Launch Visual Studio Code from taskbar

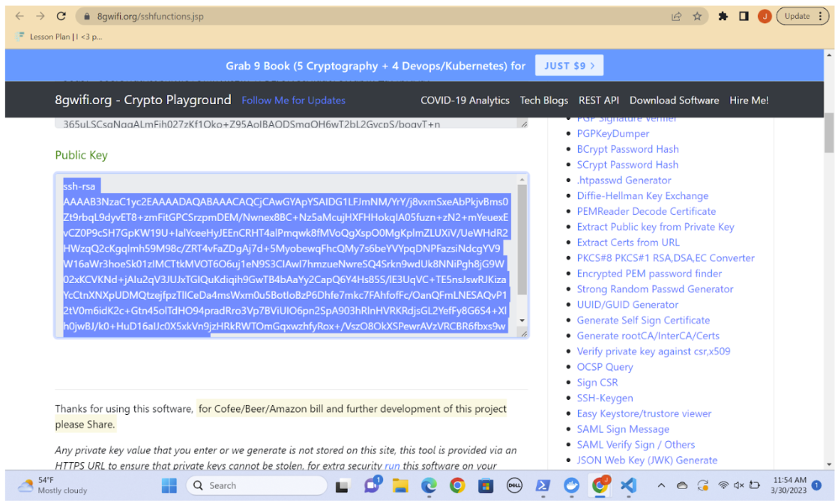628,485
